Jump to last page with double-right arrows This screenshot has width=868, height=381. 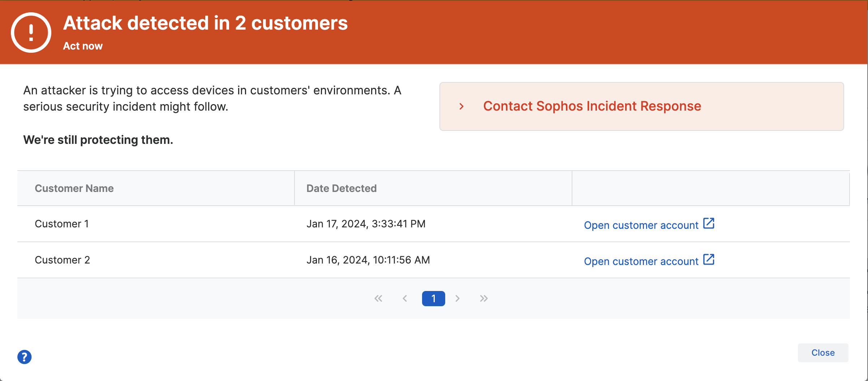pyautogui.click(x=484, y=299)
